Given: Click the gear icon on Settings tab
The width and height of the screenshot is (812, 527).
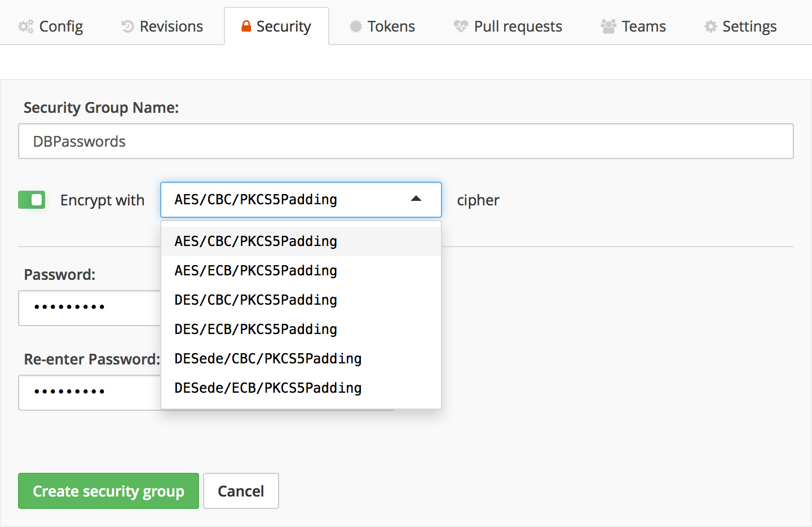Looking at the screenshot, I should pyautogui.click(x=710, y=27).
